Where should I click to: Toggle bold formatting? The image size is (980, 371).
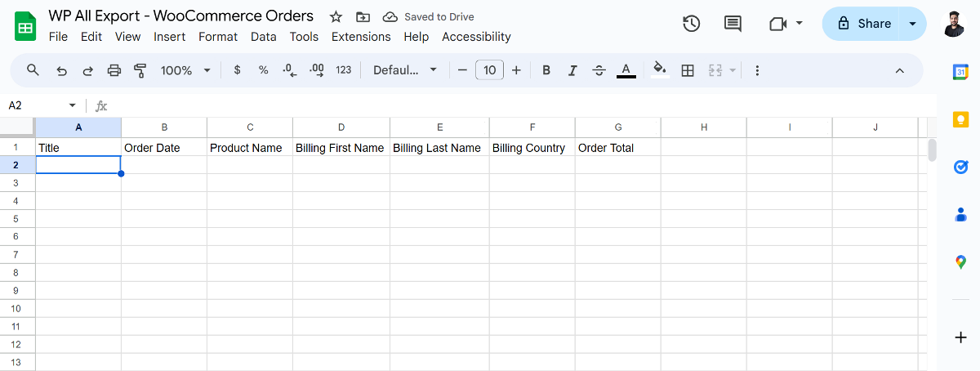546,70
